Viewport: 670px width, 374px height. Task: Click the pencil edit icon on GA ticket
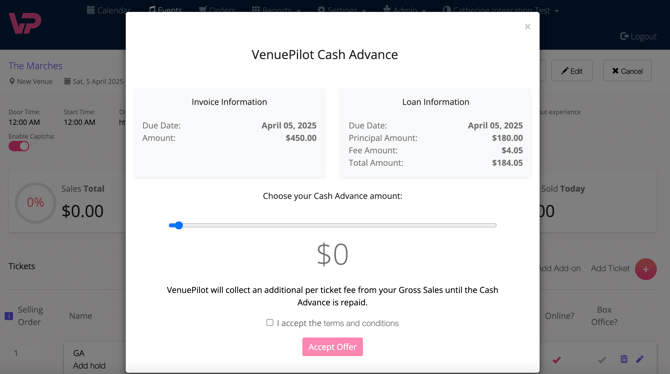pos(640,359)
